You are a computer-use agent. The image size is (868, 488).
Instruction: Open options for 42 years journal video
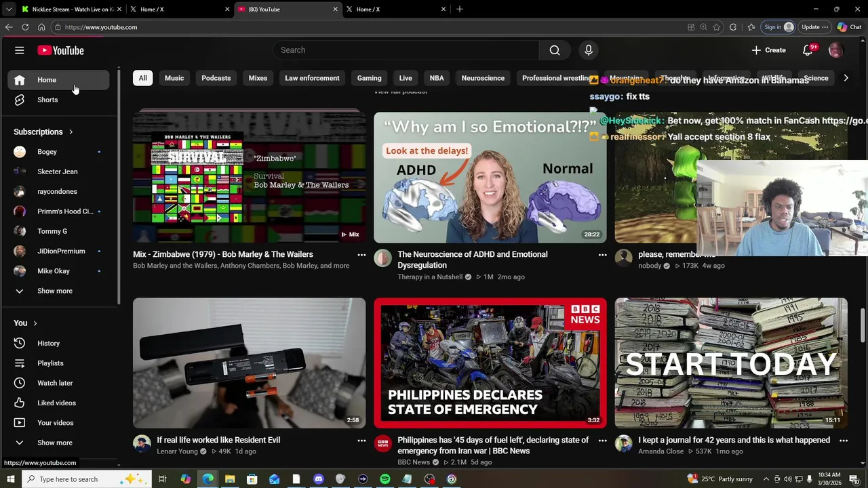tap(844, 441)
